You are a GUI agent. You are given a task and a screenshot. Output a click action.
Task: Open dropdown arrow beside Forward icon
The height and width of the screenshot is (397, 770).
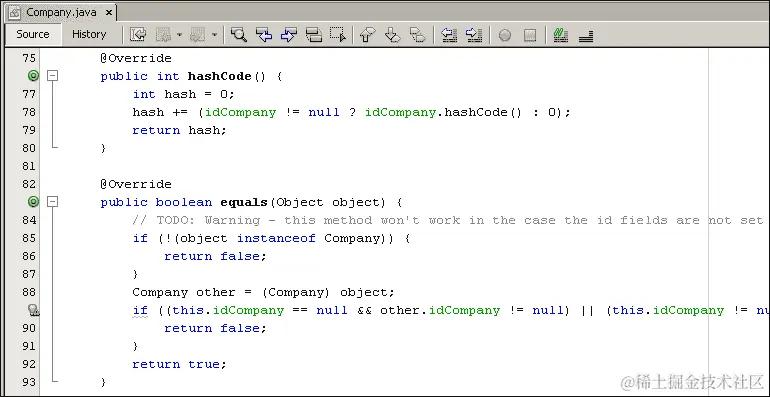pyautogui.click(x=214, y=35)
